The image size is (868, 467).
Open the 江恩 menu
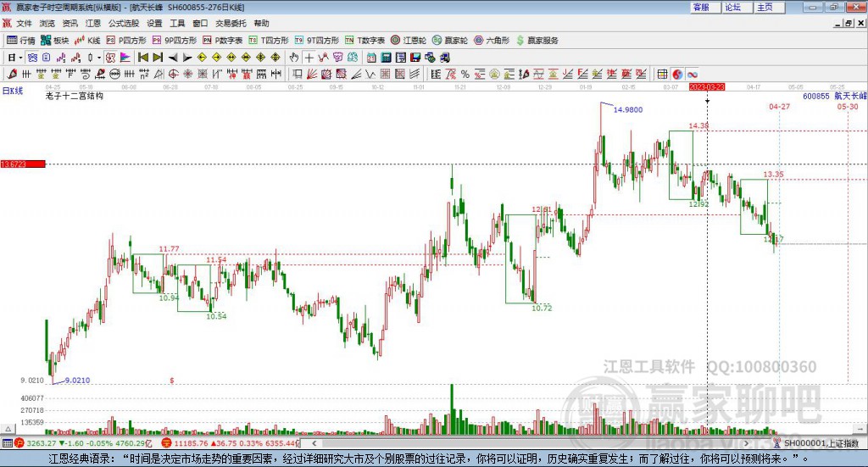pyautogui.click(x=93, y=23)
